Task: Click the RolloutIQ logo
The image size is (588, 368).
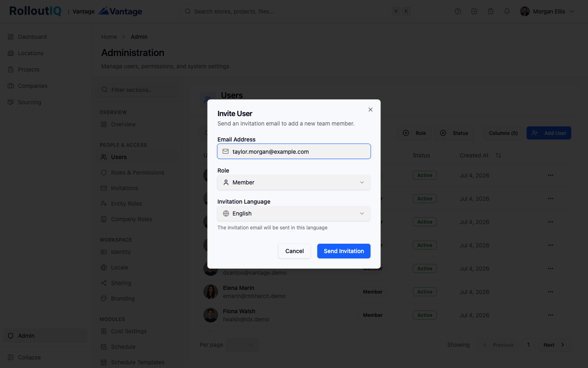Action: point(35,11)
